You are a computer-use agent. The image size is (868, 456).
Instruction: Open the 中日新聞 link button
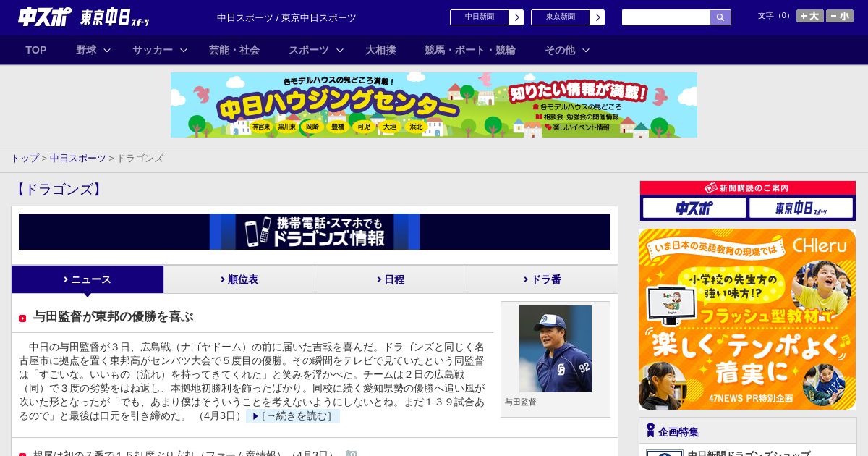pos(480,17)
